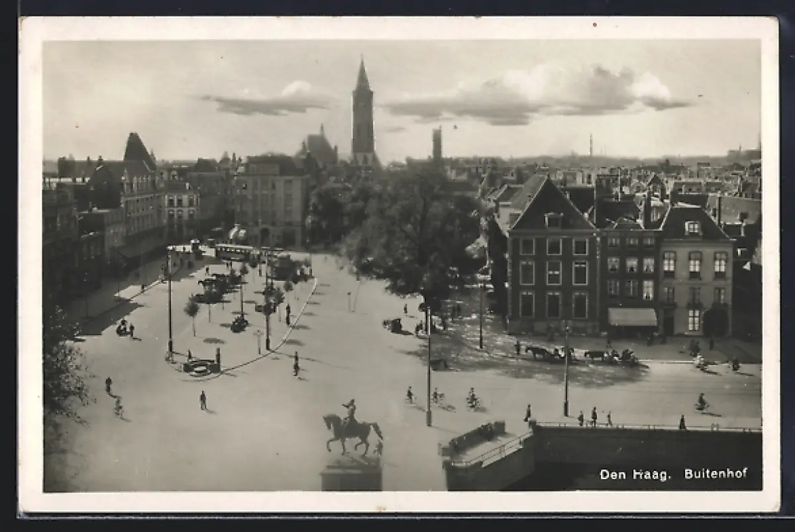Click the "Den Haag." caption text
Image resolution: width=795 pixels, height=532 pixels.
tap(635, 474)
